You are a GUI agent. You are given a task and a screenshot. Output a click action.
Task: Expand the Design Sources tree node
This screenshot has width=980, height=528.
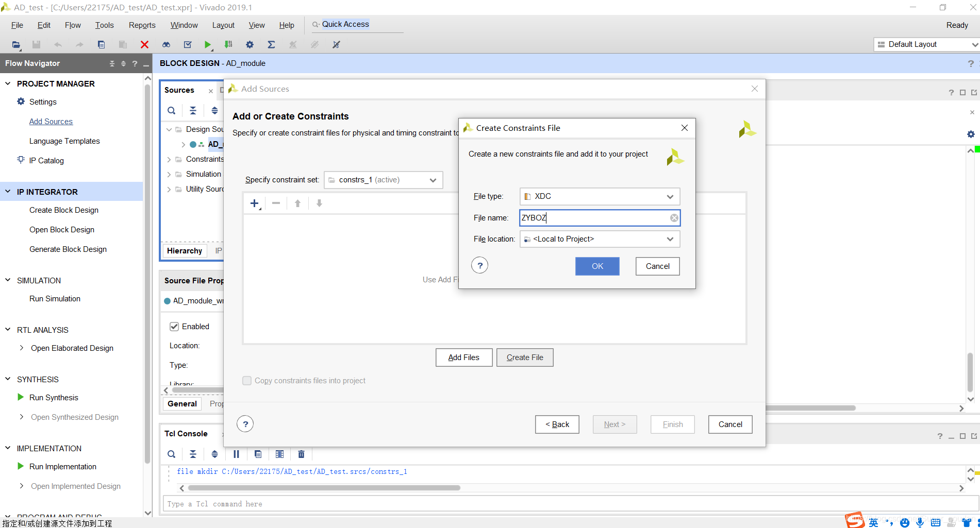pyautogui.click(x=169, y=129)
